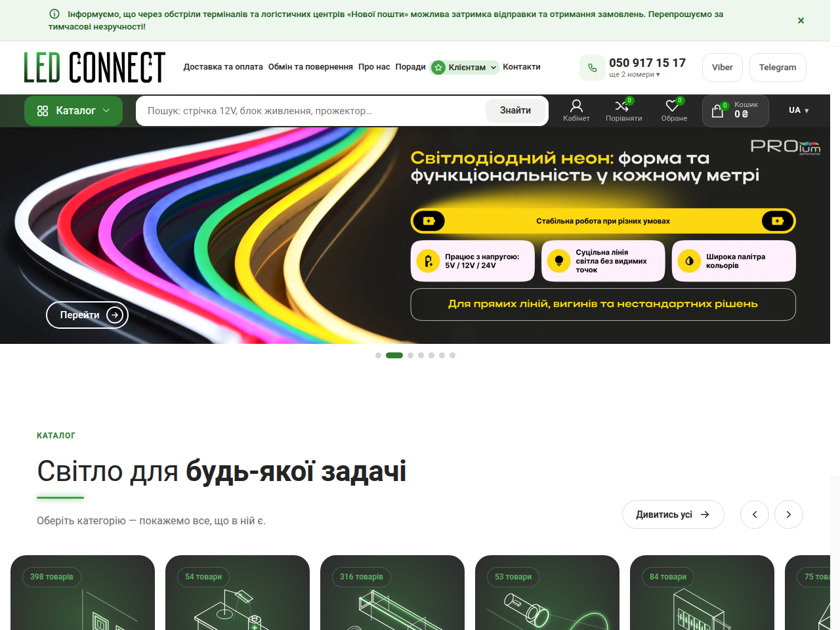Open the Каталог dropdown menu
Image resolution: width=840 pixels, height=630 pixels.
coord(73,111)
